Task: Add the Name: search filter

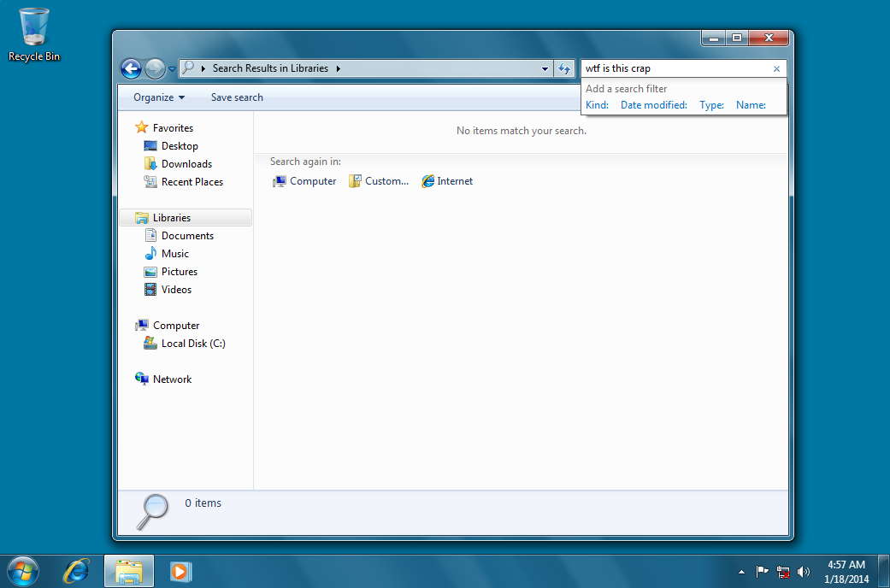Action: 751,105
